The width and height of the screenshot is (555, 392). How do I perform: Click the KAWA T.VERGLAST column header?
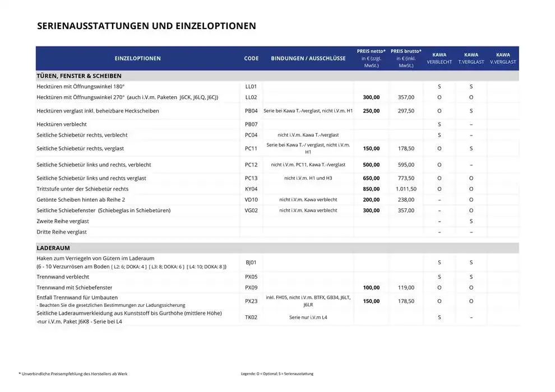pyautogui.click(x=471, y=58)
